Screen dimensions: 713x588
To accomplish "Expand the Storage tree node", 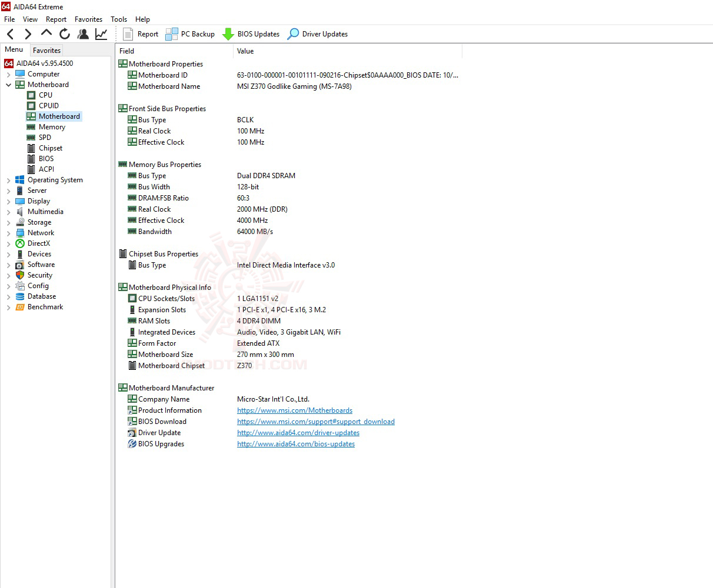I will (x=8, y=223).
